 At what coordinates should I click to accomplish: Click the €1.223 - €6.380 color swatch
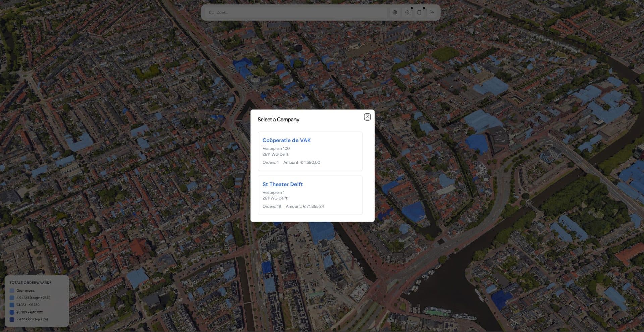point(12,305)
